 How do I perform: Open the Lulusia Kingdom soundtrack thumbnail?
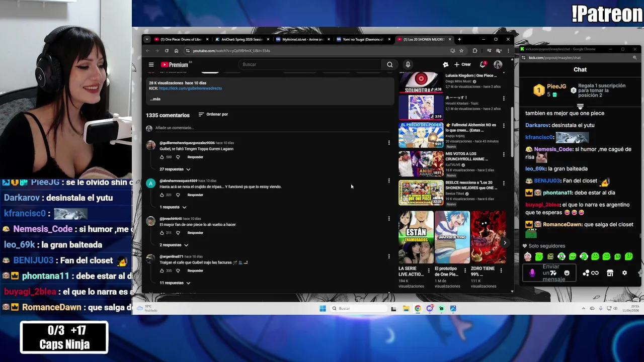click(421, 83)
